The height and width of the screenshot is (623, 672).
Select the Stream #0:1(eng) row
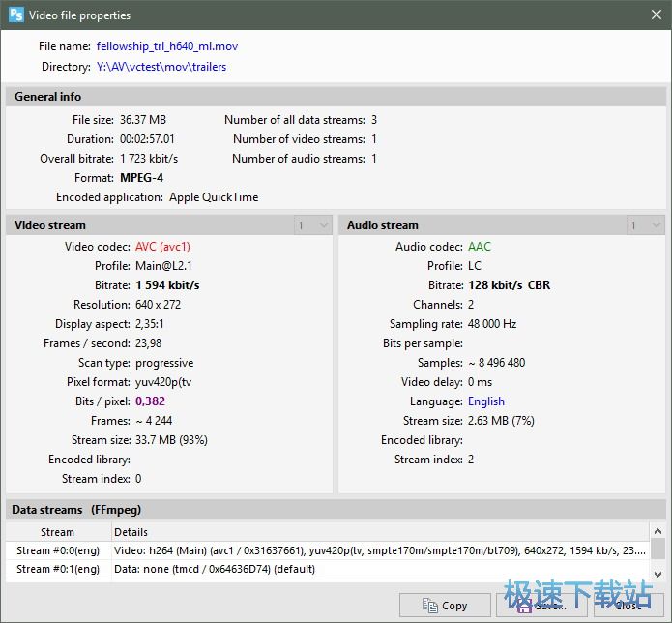click(328, 569)
